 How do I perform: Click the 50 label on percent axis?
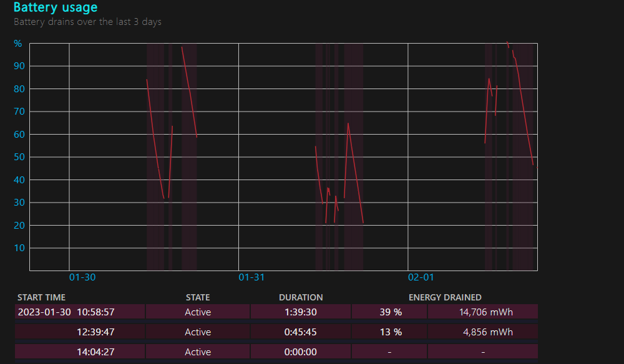click(x=19, y=157)
